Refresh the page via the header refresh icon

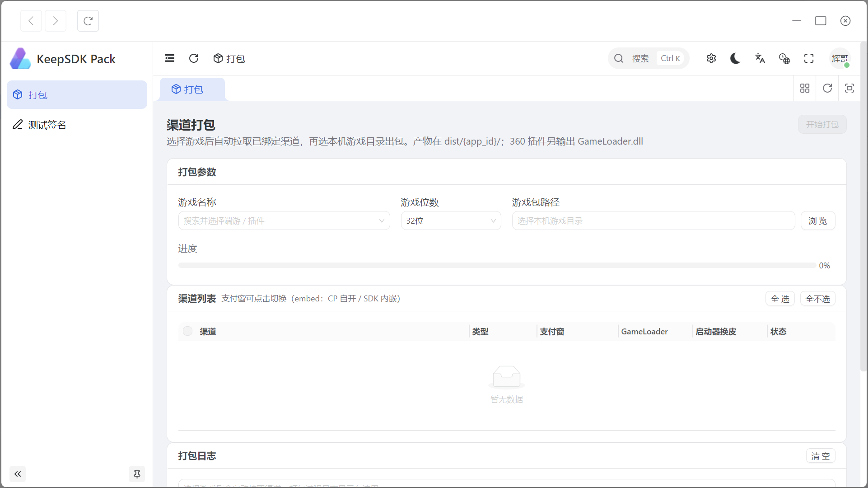click(194, 58)
